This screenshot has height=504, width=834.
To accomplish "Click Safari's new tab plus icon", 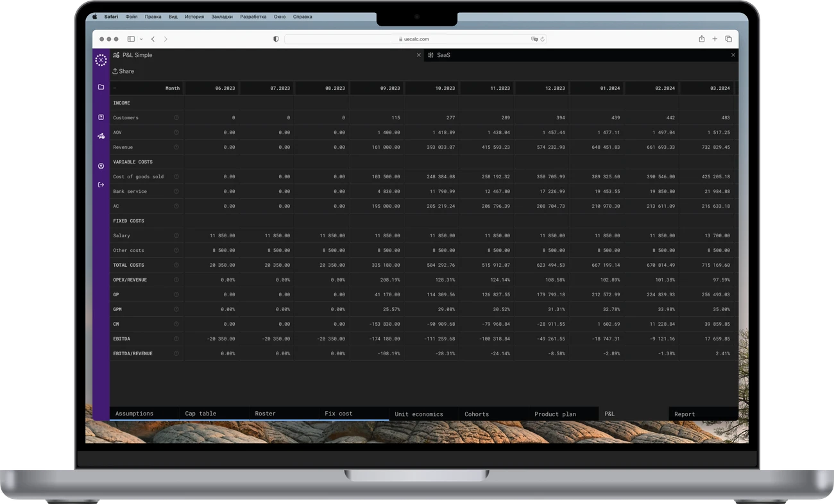I will [715, 39].
